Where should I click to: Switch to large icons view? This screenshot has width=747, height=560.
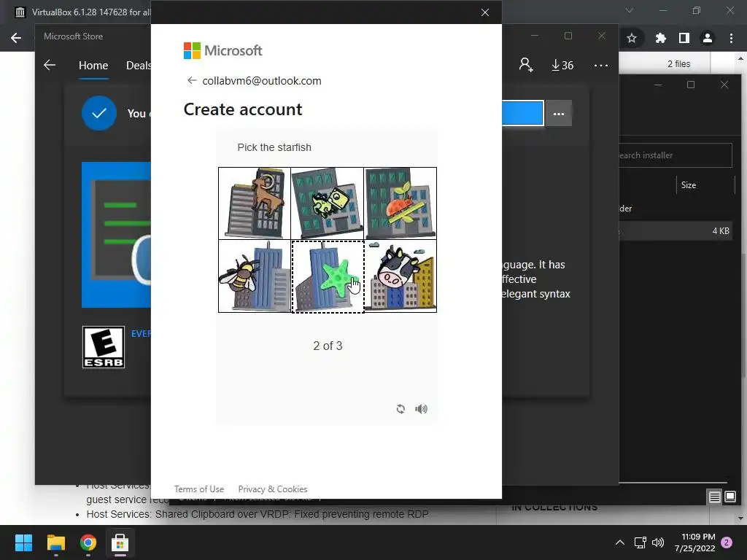729,497
